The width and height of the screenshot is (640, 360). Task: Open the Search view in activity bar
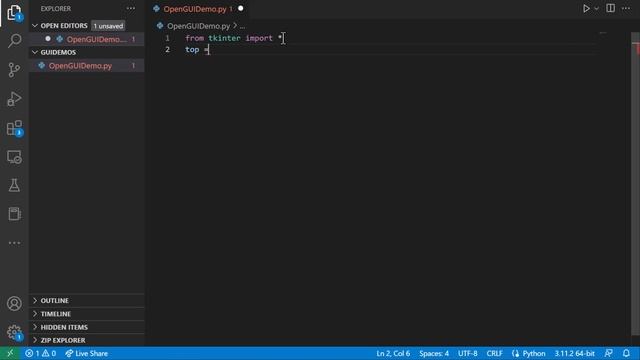(14, 40)
